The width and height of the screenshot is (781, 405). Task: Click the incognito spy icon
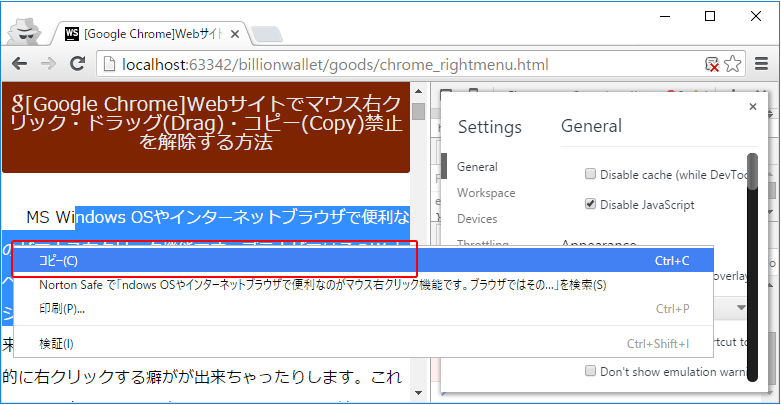[25, 31]
